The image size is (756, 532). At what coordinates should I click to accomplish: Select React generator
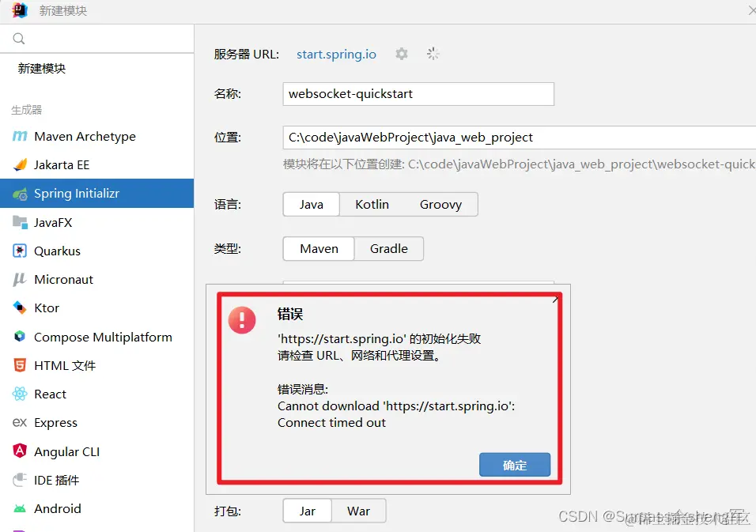click(97, 394)
